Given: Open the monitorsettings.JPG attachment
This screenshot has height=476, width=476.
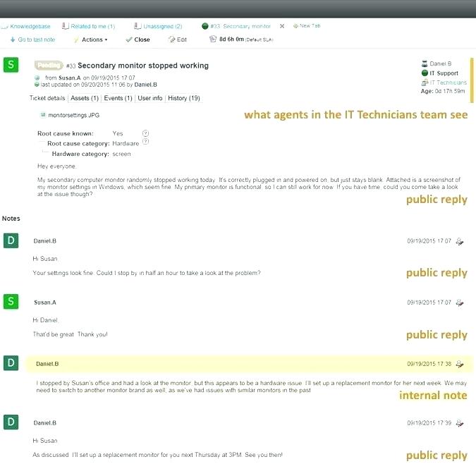Looking at the screenshot, I should (73, 114).
